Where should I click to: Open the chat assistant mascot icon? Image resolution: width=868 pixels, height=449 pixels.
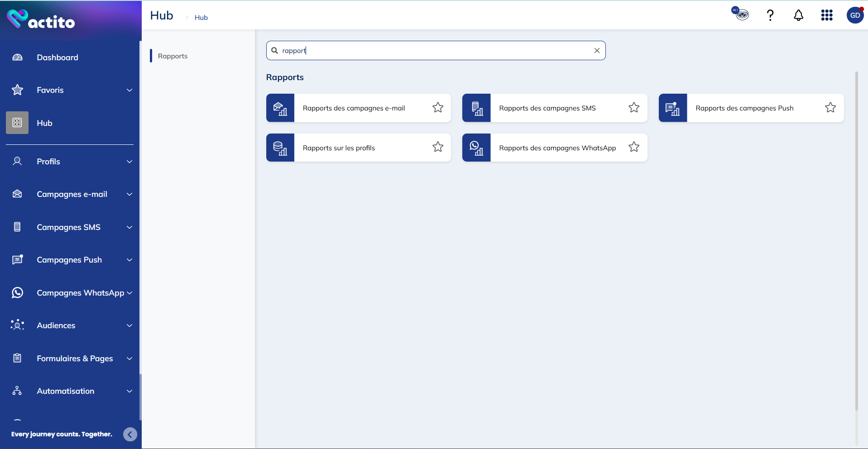tap(740, 14)
